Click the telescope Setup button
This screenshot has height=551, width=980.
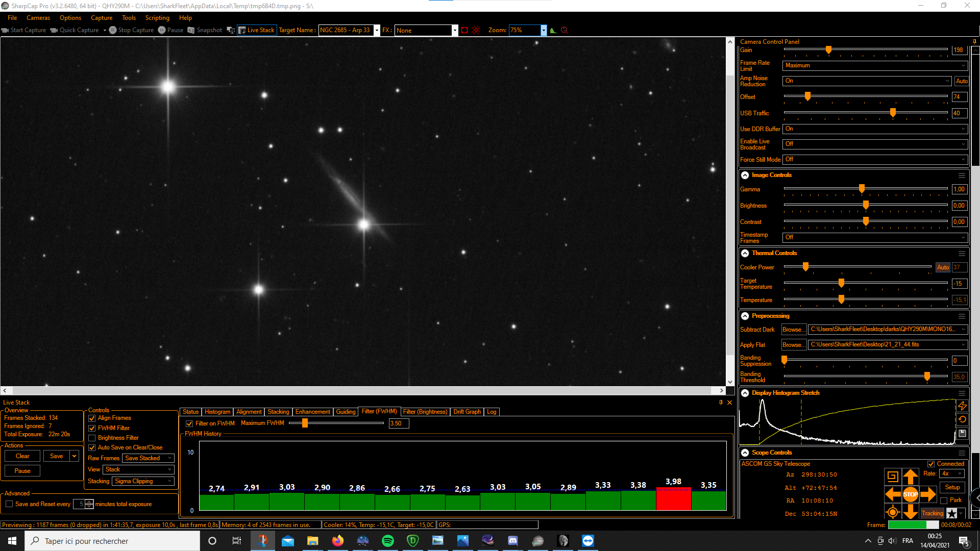tap(952, 487)
